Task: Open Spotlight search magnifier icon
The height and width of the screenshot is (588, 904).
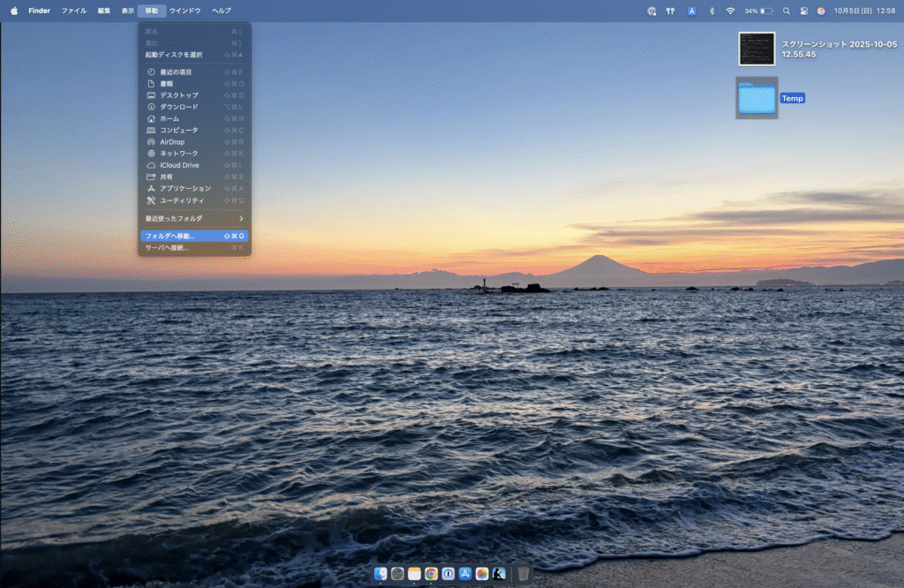Action: 786,11
